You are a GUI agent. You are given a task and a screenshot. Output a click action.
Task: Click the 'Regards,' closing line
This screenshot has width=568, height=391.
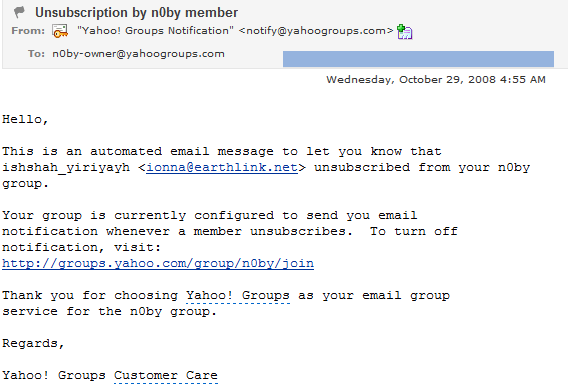click(x=33, y=344)
